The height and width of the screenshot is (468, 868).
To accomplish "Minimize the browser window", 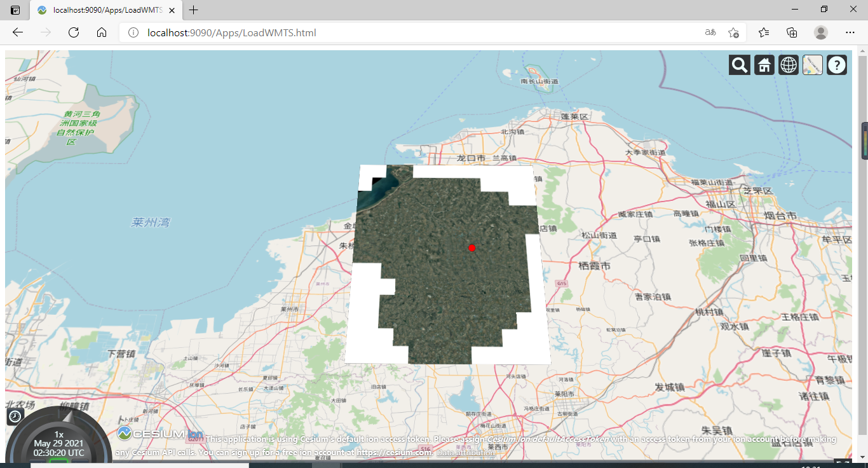I will 795,10.
